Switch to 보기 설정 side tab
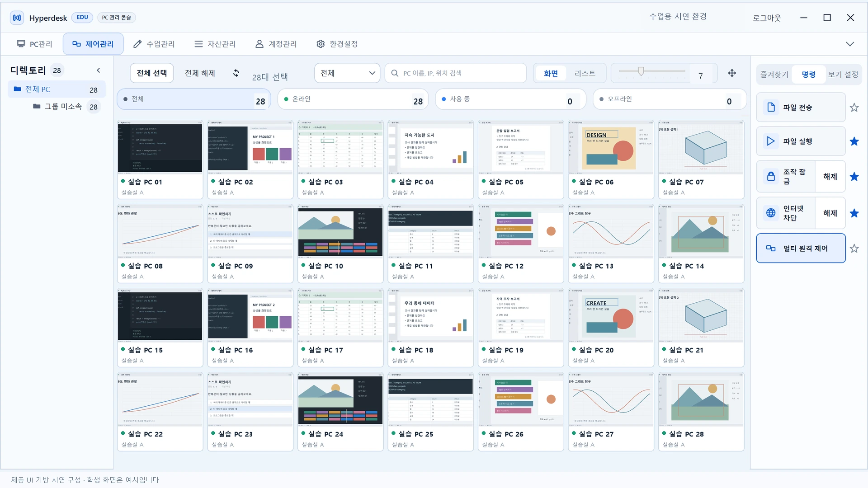Image resolution: width=868 pixels, height=488 pixels. click(x=843, y=75)
